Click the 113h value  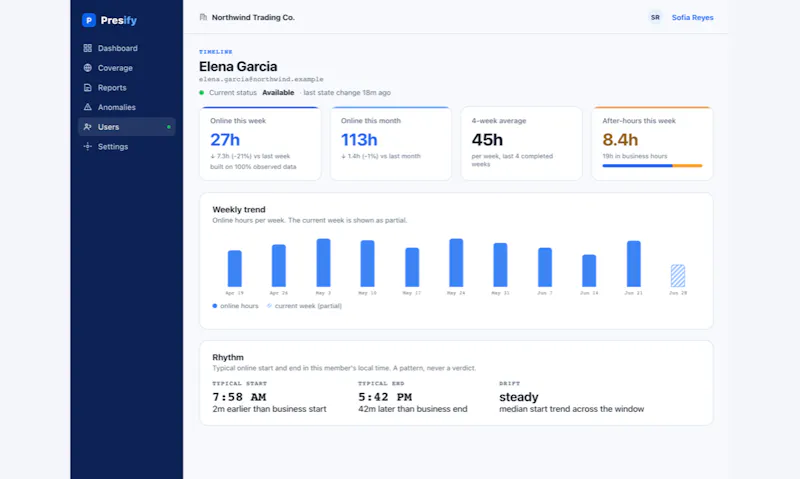click(x=359, y=139)
